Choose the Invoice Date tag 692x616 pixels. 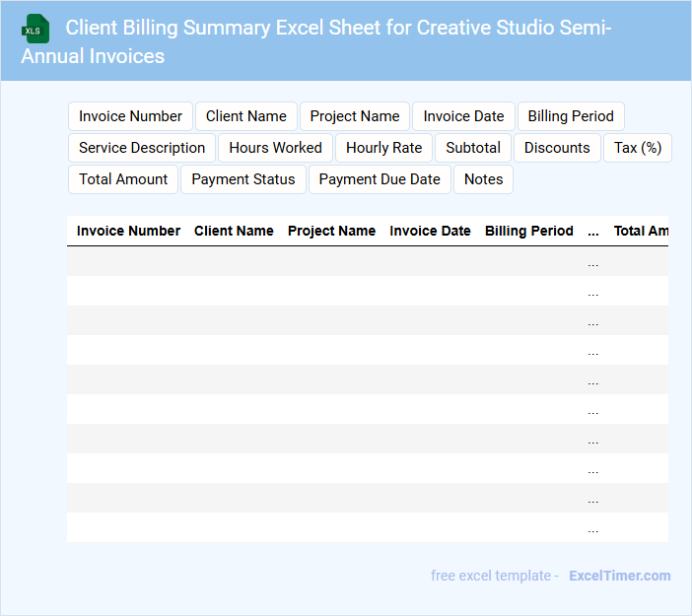(x=463, y=116)
